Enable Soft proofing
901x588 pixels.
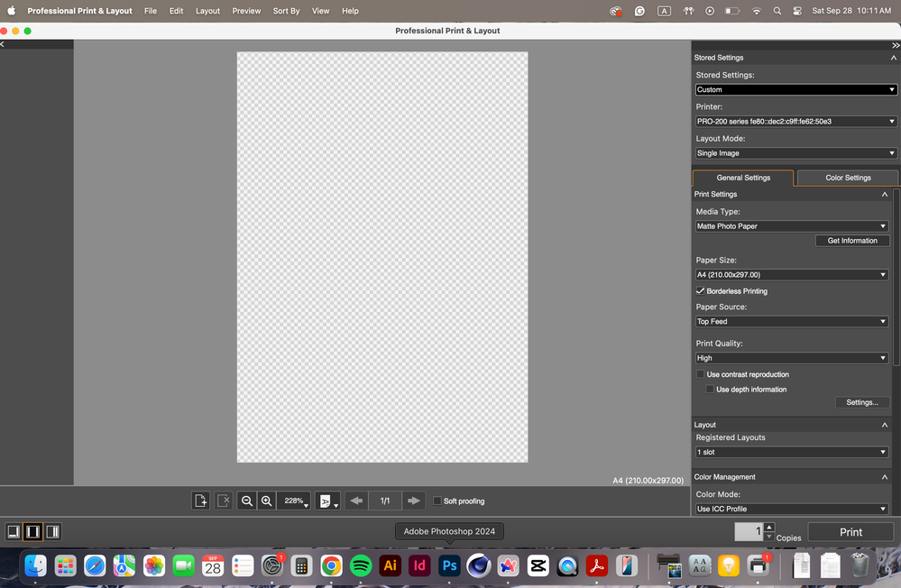[437, 501]
